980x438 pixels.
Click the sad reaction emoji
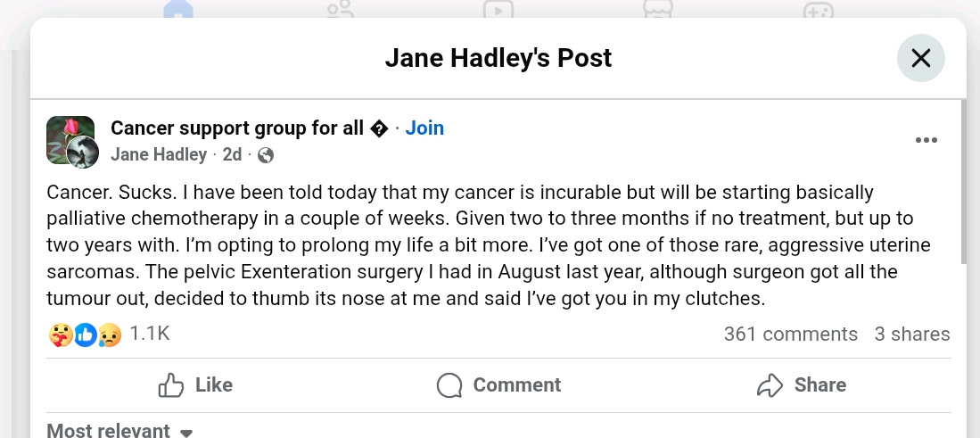coord(110,335)
